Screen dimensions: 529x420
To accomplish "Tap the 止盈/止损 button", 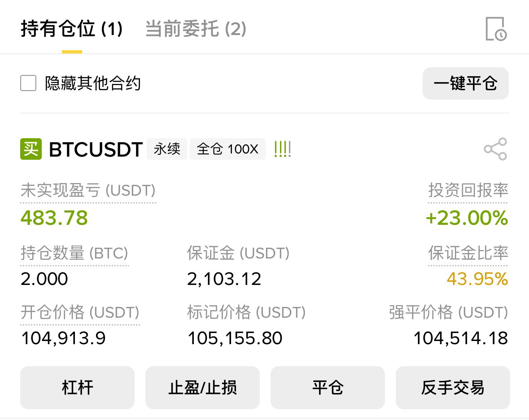I will coord(202,387).
